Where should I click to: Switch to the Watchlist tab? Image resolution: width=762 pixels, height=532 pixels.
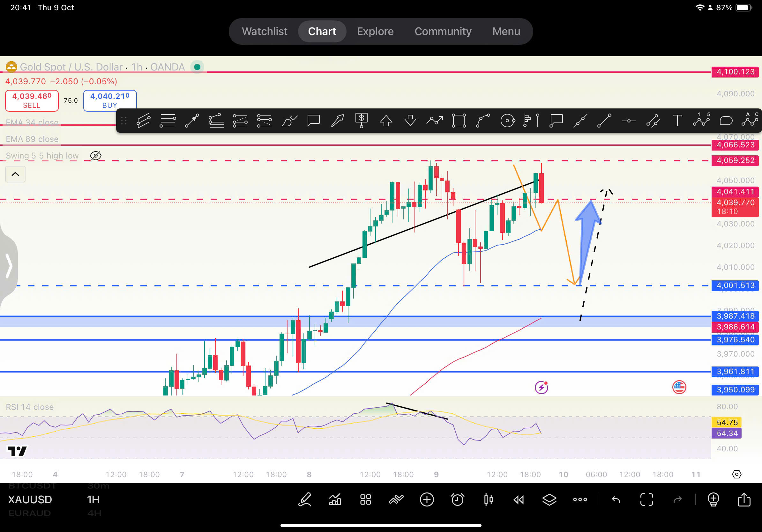click(x=265, y=32)
